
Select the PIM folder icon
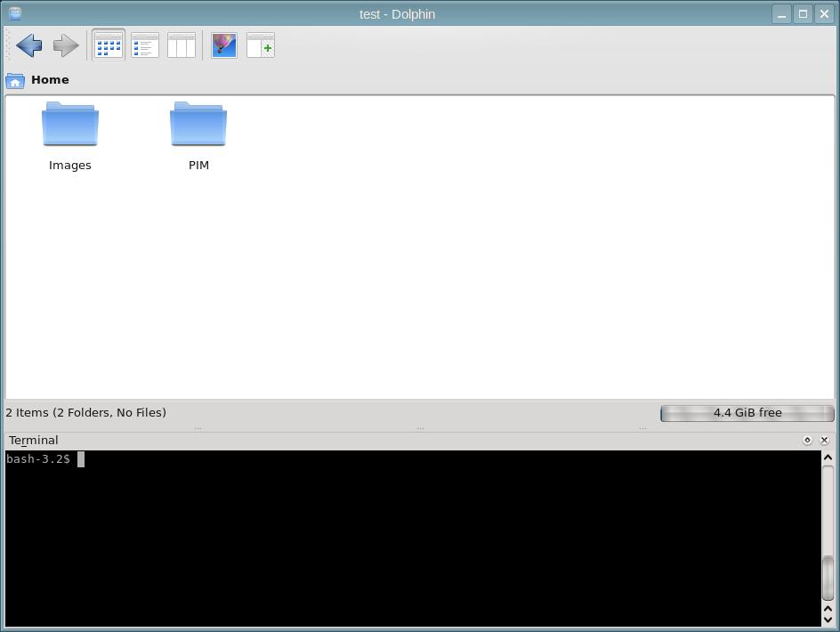coord(198,124)
